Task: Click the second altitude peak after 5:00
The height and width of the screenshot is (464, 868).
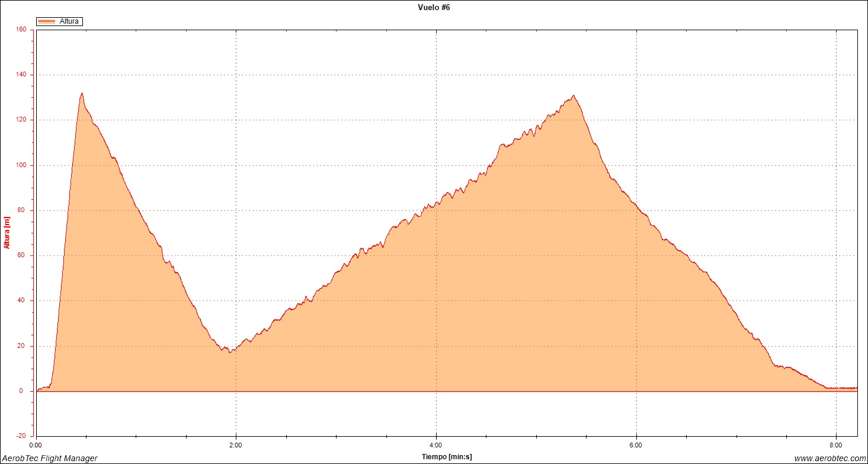Action: coord(573,95)
